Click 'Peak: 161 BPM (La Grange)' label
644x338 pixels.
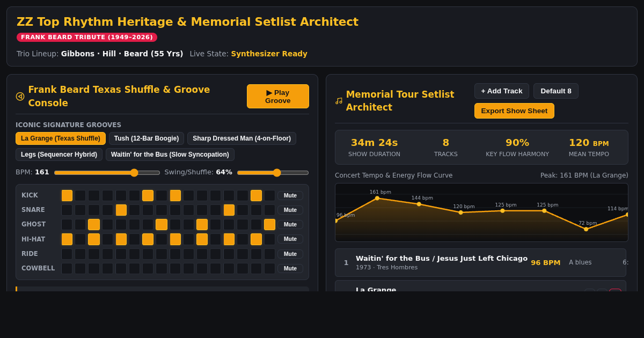point(584,175)
